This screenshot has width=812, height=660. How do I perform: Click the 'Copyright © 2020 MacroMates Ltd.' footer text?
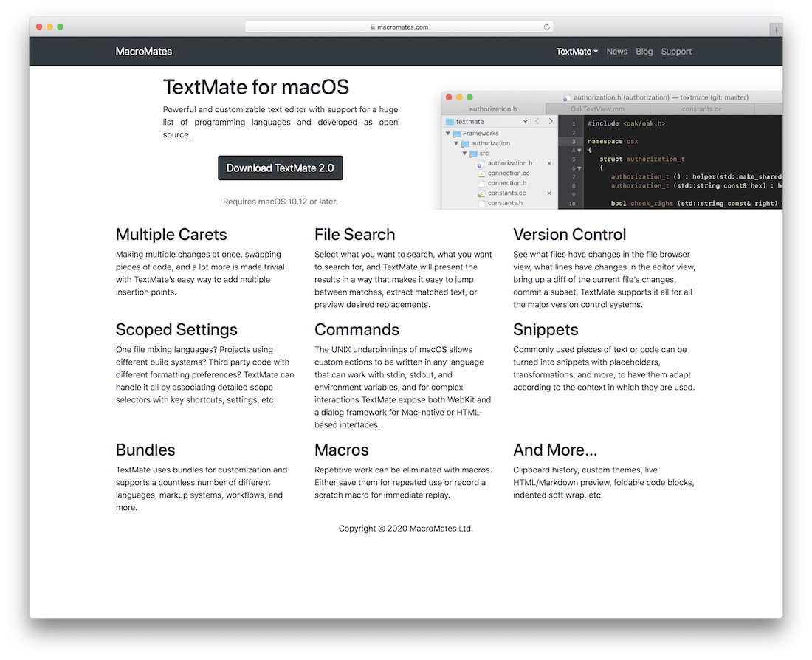pos(405,529)
